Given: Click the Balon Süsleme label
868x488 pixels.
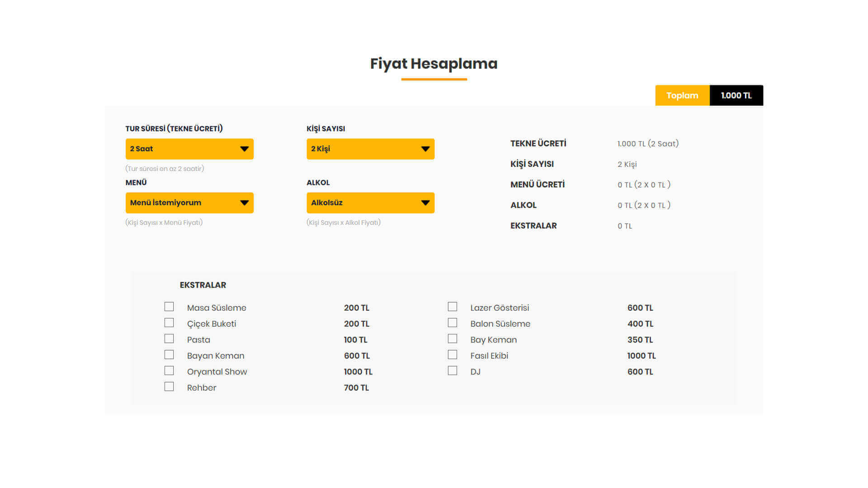Looking at the screenshot, I should [500, 324].
